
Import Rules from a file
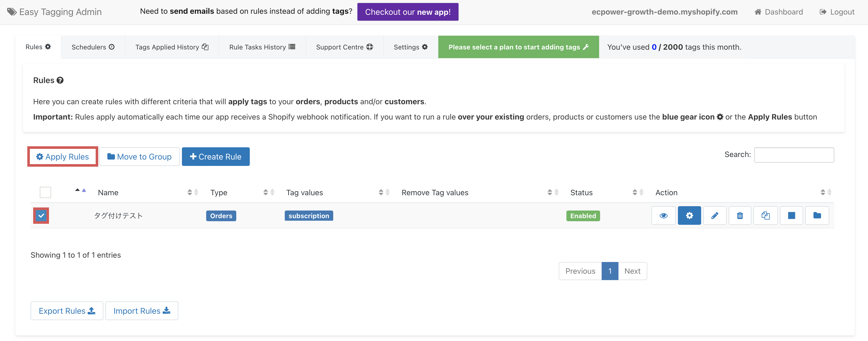click(142, 311)
